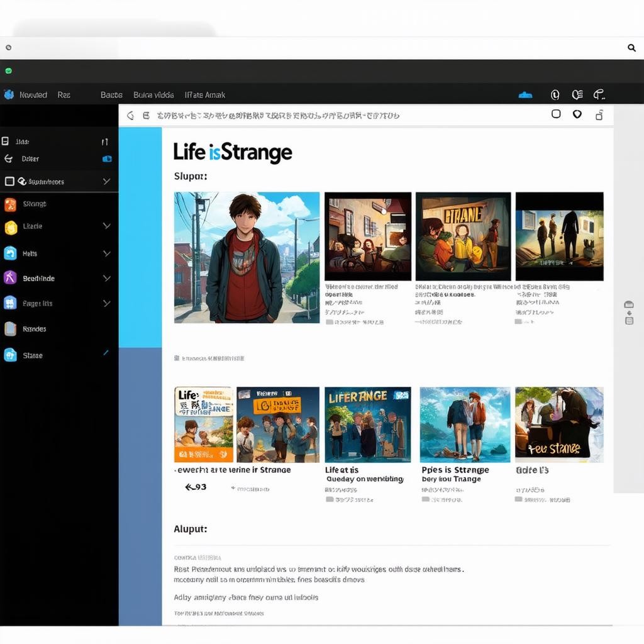Click the light blue vertical color strip

point(140,237)
